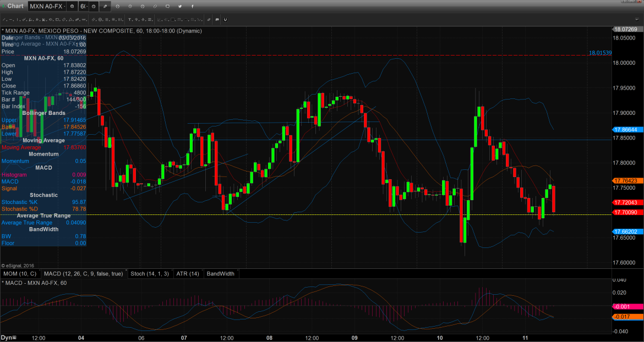Switch to the Stoch (14, 1, 3) tab
This screenshot has width=644, height=342.
[150, 273]
